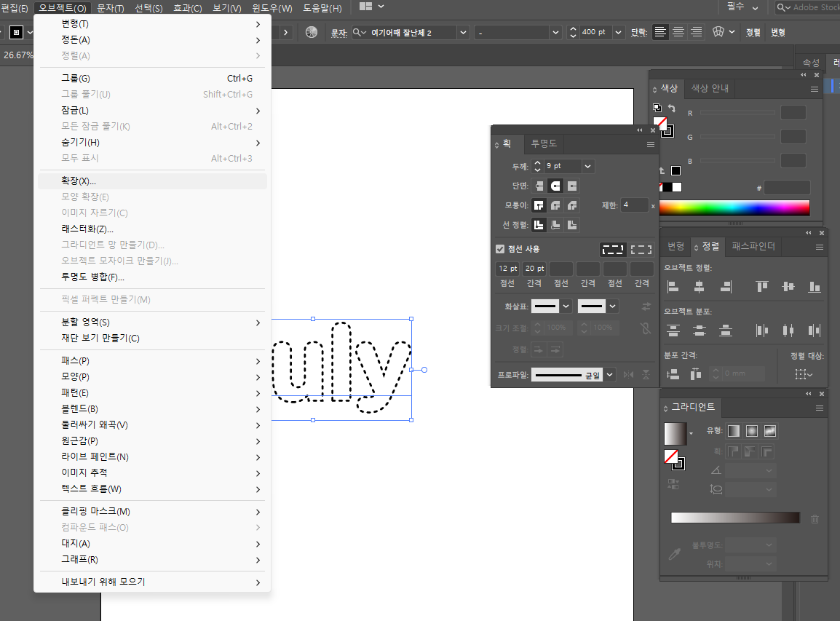Choose miter join corner icon
The image size is (840, 621).
point(539,205)
